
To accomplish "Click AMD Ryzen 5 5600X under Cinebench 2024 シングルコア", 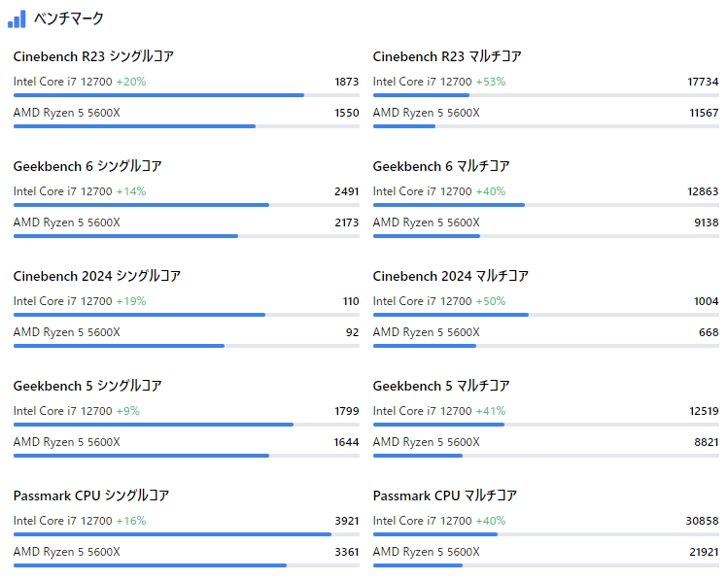I will coord(67,332).
